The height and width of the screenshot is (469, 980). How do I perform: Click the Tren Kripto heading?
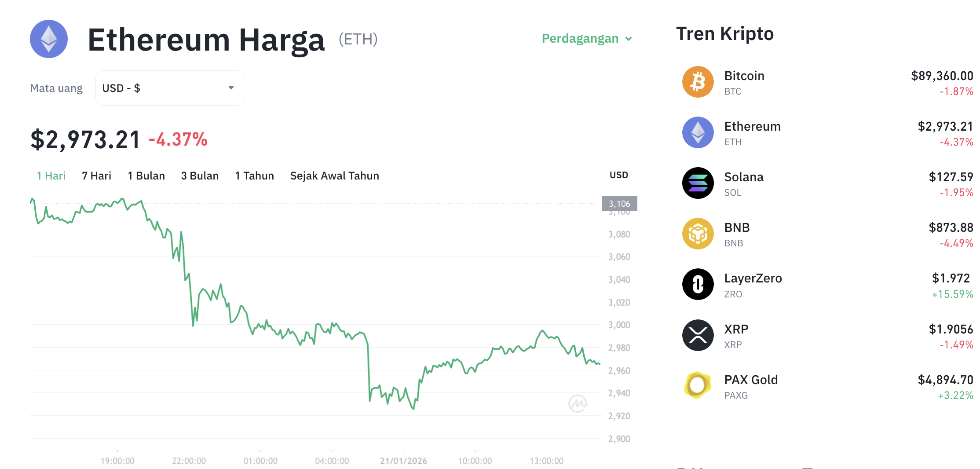click(x=725, y=33)
